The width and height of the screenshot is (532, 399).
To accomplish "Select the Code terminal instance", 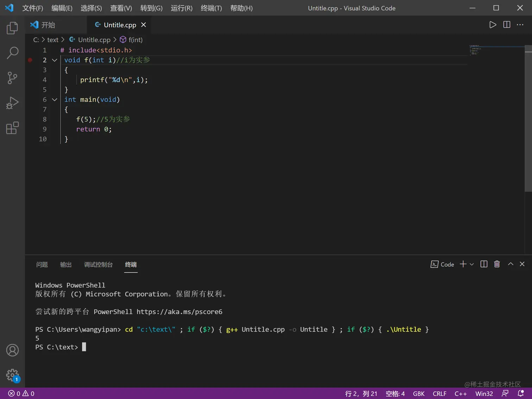I will (442, 264).
